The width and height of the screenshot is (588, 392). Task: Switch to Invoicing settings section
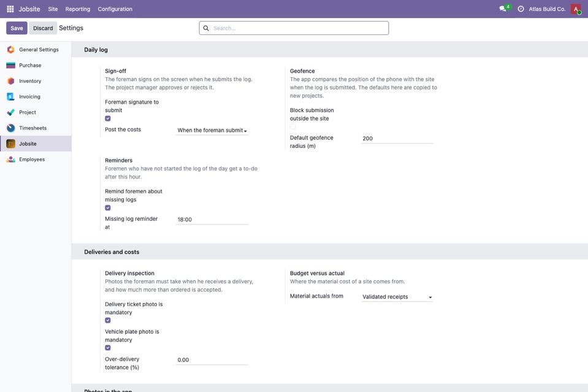coord(36,97)
